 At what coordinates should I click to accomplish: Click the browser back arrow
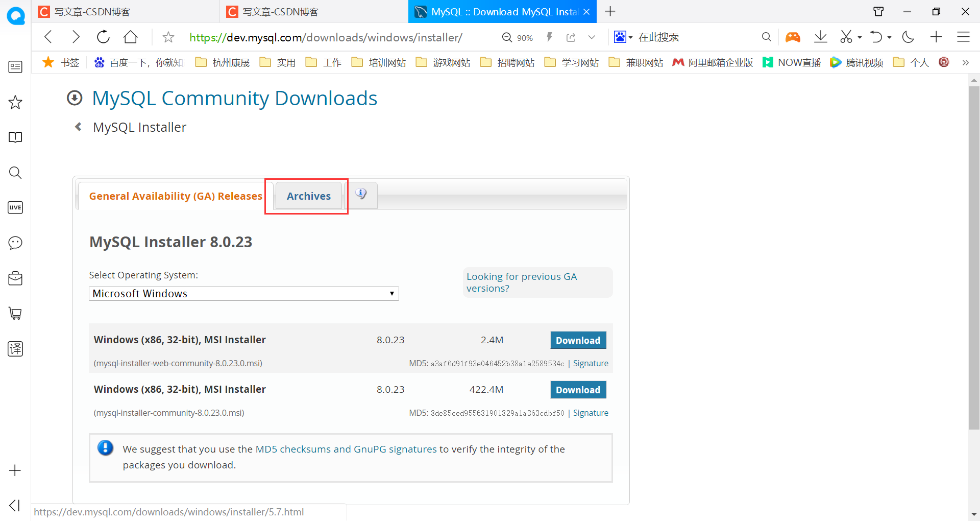pyautogui.click(x=48, y=37)
